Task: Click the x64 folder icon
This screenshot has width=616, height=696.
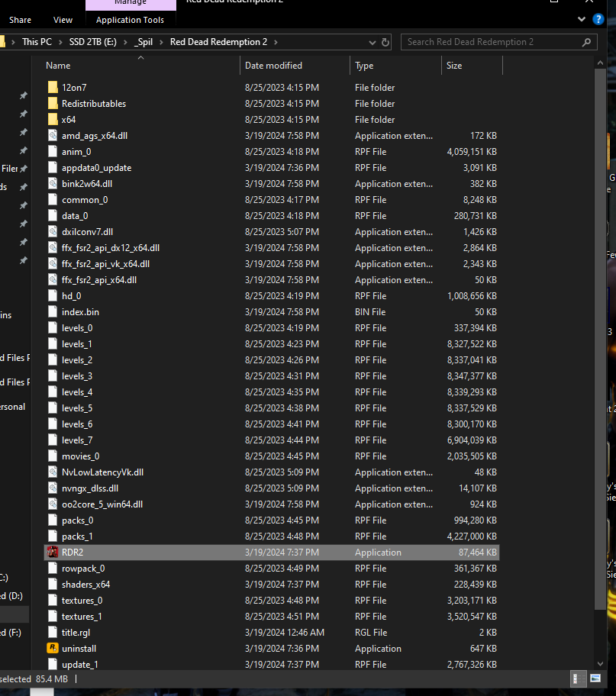Action: click(x=53, y=119)
